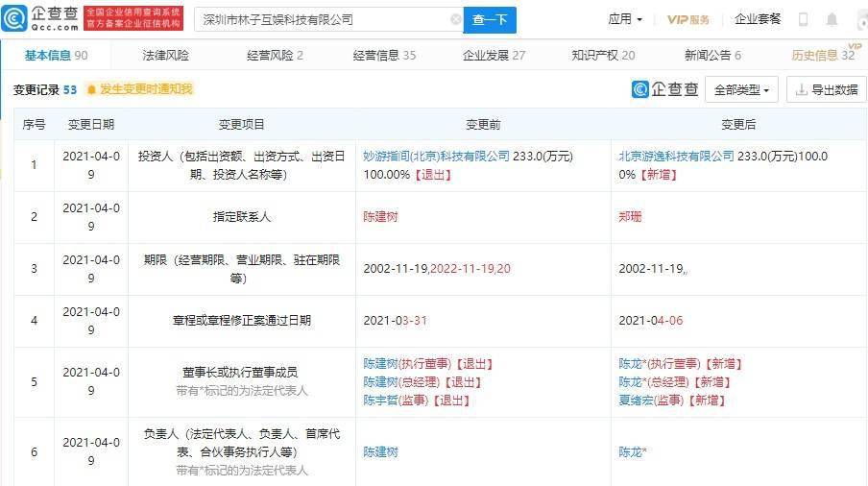Select the 2021-03-31 value cell
The width and height of the screenshot is (868, 486).
click(483, 321)
